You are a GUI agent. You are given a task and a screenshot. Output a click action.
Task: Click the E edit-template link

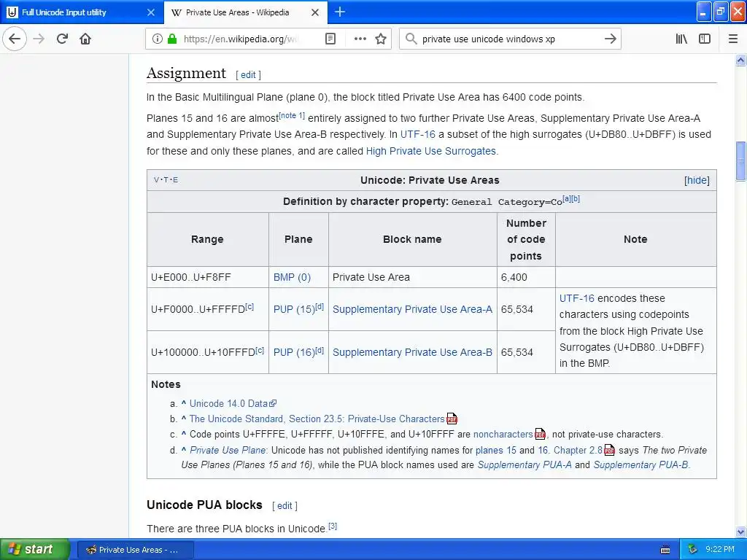pos(175,180)
